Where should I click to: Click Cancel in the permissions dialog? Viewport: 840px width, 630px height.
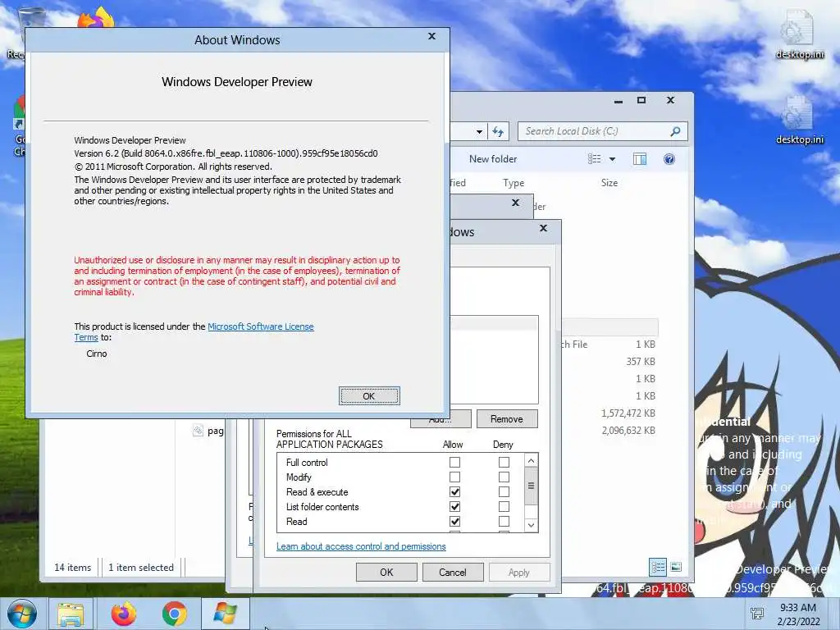click(453, 572)
